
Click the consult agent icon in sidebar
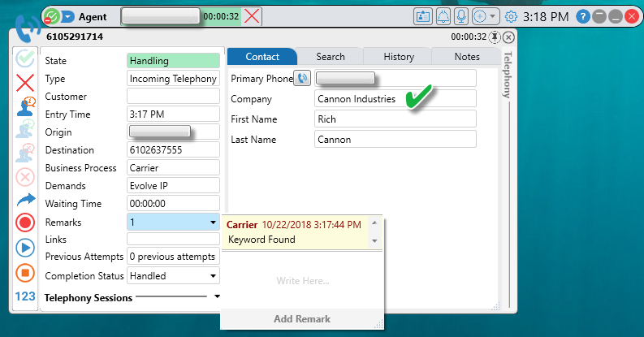[x=25, y=107]
